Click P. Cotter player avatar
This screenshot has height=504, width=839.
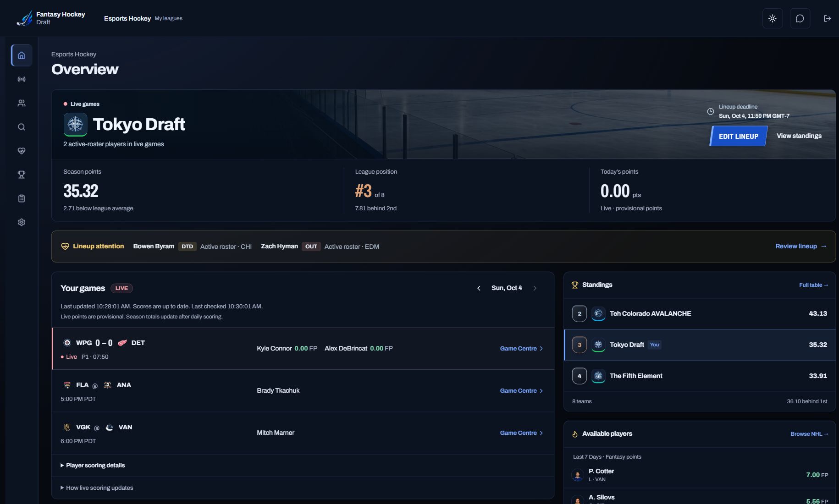point(578,475)
